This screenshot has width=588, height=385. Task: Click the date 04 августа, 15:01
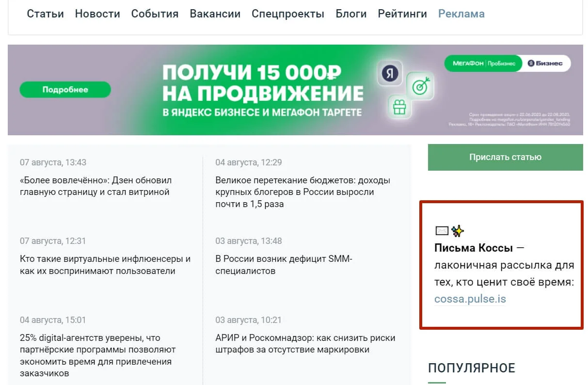[53, 320]
